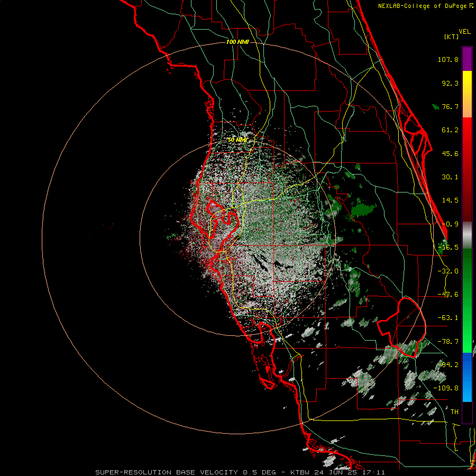The width and height of the screenshot is (476, 476).
Task: Select the 30.1 velocity scale value
Action: pyautogui.click(x=450, y=177)
